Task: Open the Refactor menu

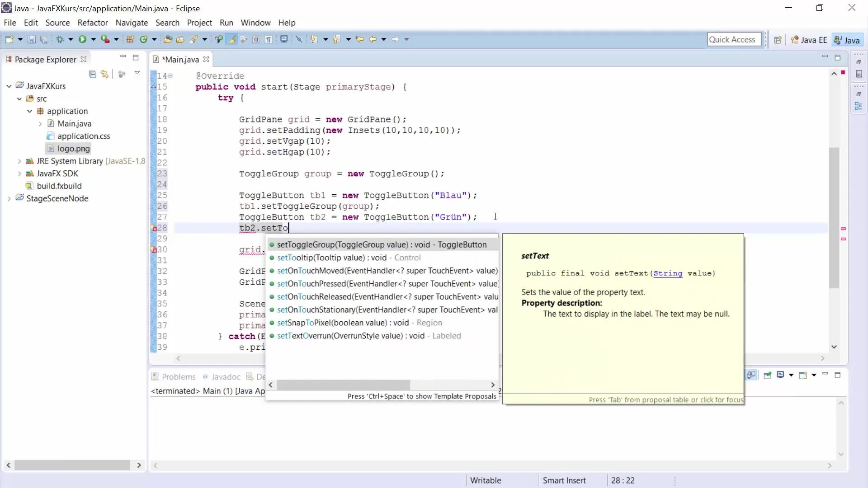Action: (x=93, y=23)
